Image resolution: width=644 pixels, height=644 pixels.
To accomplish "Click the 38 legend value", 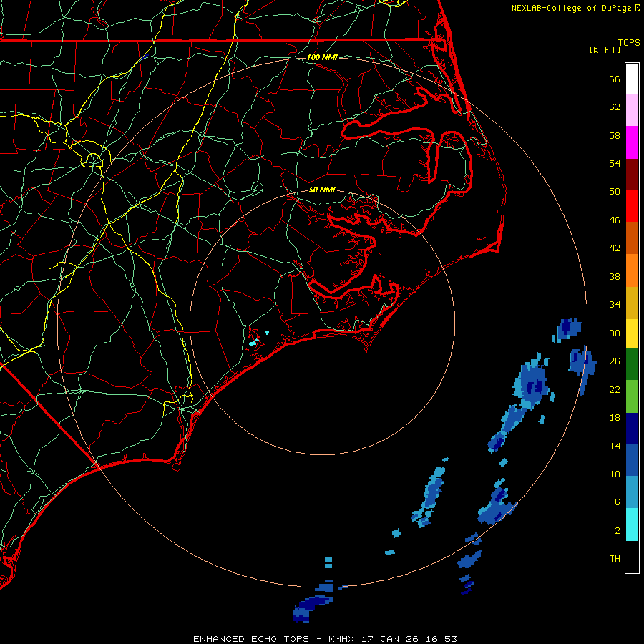I will click(x=615, y=276).
